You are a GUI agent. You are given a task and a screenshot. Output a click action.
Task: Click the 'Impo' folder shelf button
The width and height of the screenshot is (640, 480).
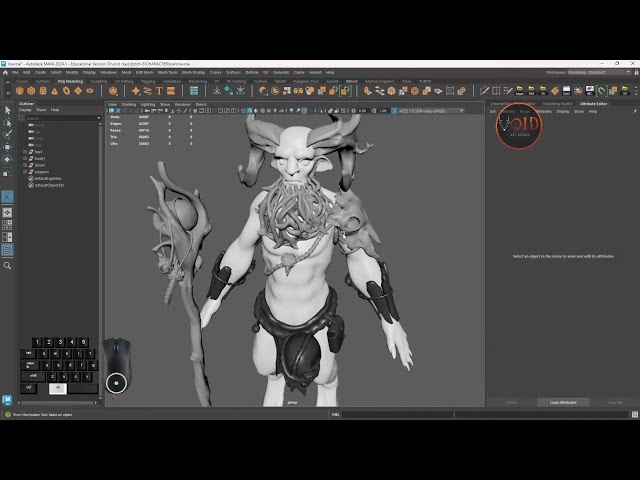point(520,91)
